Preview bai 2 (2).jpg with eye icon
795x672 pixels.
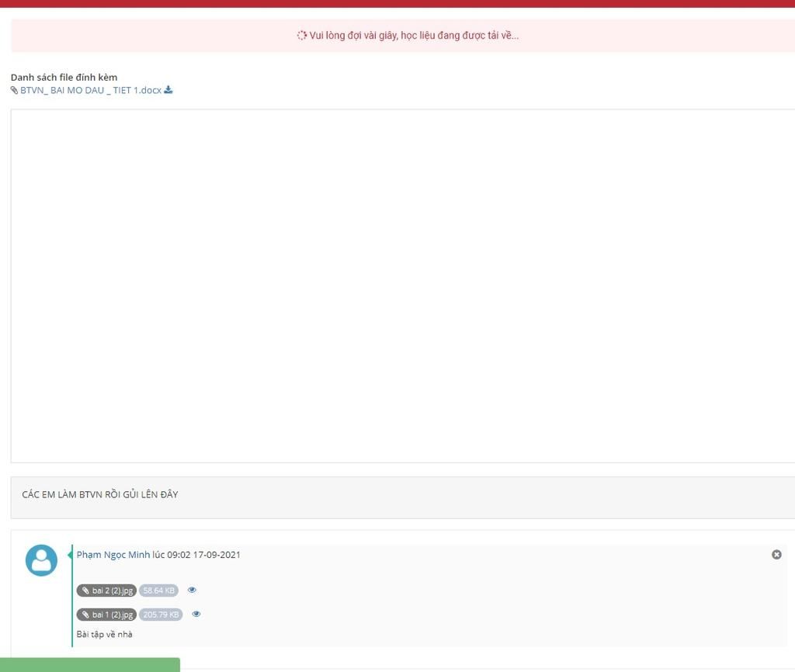(x=192, y=590)
